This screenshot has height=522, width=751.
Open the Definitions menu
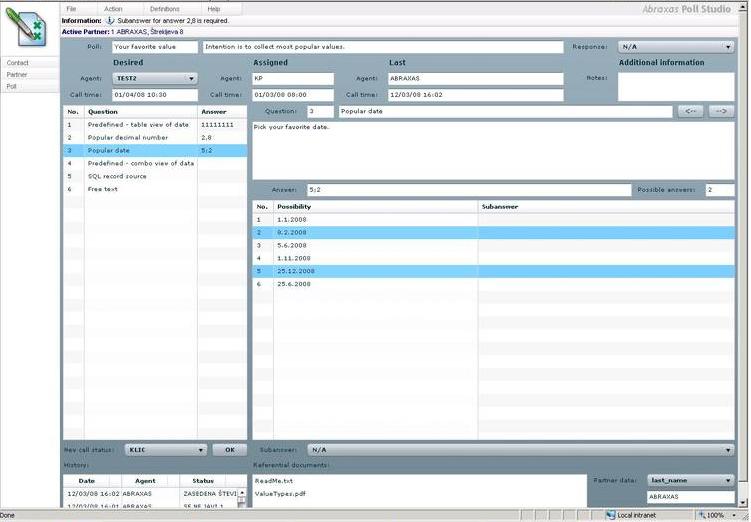[165, 9]
